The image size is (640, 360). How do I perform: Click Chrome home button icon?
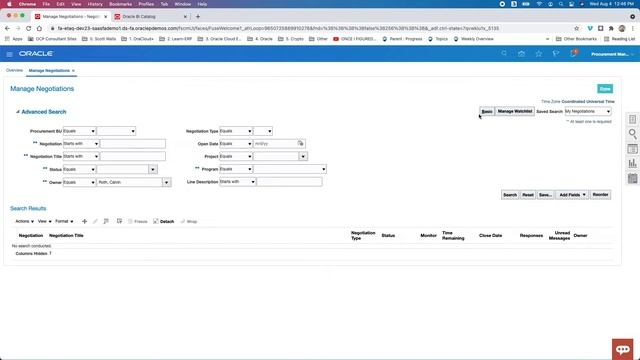39,28
